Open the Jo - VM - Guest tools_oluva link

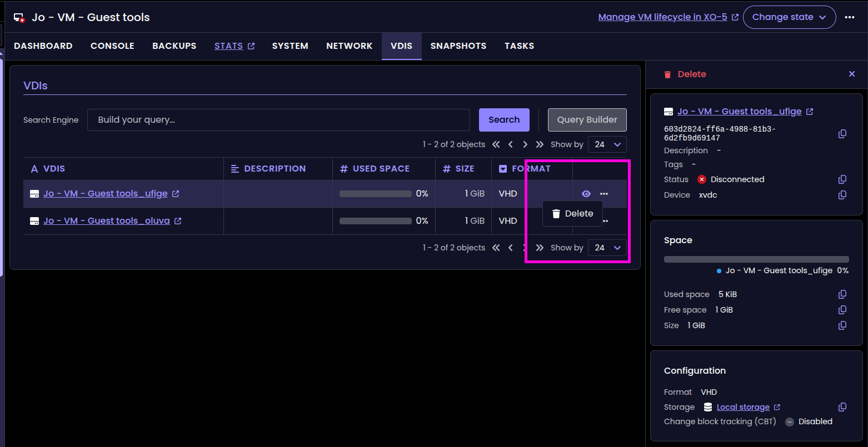[106, 221]
